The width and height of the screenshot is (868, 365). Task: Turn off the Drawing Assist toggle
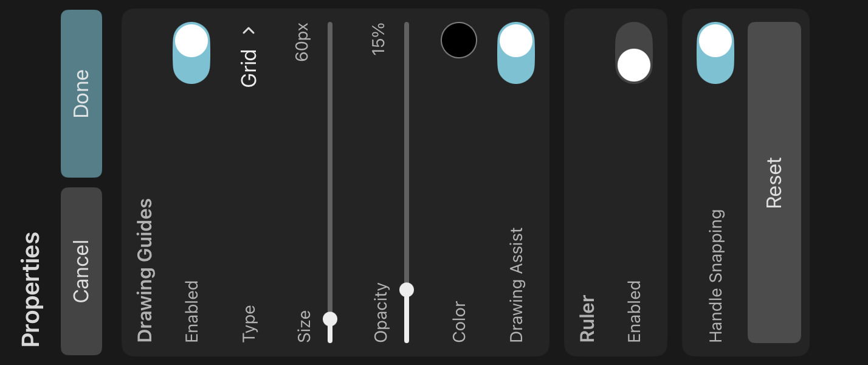point(516,53)
